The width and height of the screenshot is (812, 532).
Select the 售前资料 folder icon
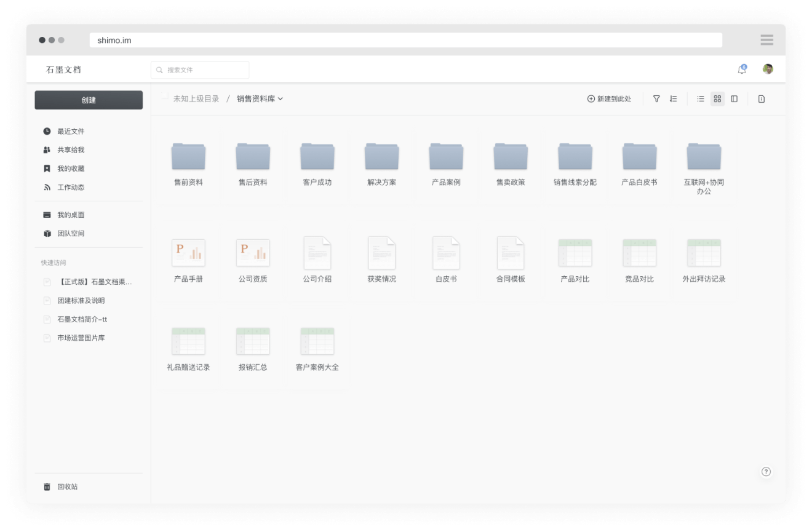(x=188, y=156)
